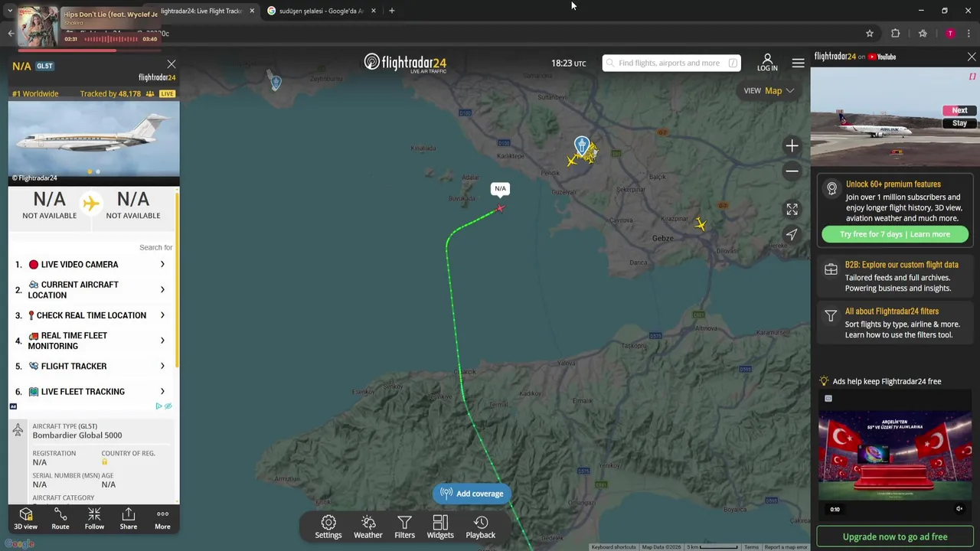Go back in browser history
Screen dimensions: 980x551
coord(11,34)
